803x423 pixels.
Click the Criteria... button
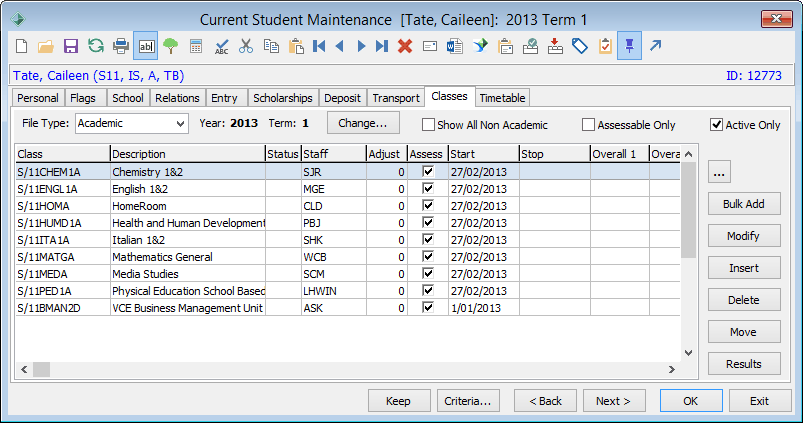pos(468,401)
